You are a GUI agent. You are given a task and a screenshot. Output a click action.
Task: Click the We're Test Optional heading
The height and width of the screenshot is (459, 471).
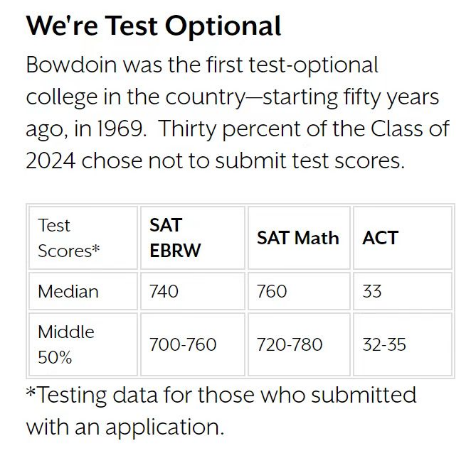153,26
